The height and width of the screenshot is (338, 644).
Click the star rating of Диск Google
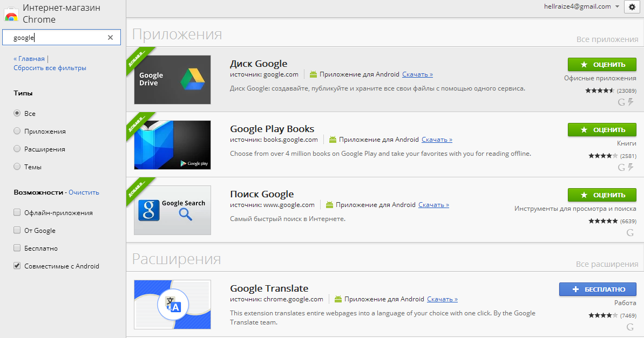click(x=600, y=91)
